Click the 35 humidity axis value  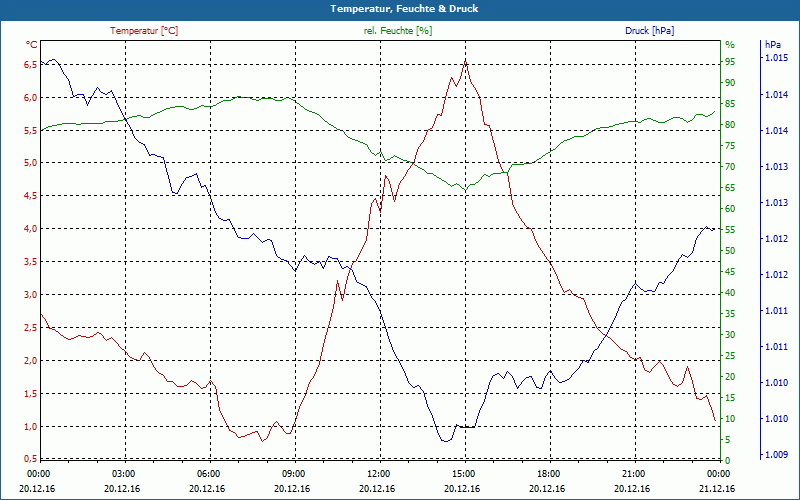730,314
